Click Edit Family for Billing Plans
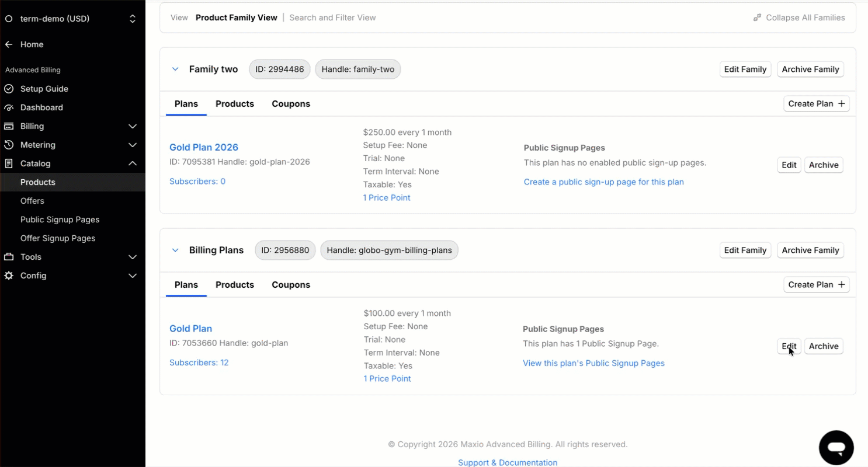 point(745,250)
